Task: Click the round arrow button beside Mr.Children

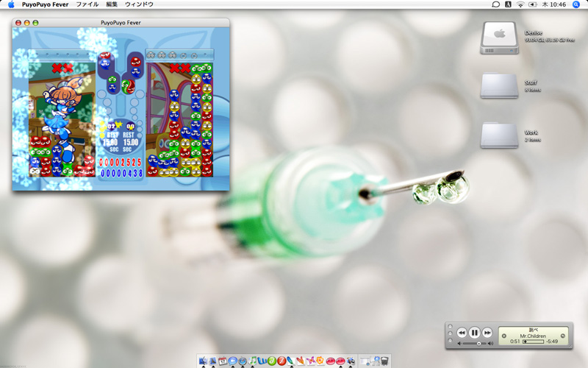Action: 563,336
